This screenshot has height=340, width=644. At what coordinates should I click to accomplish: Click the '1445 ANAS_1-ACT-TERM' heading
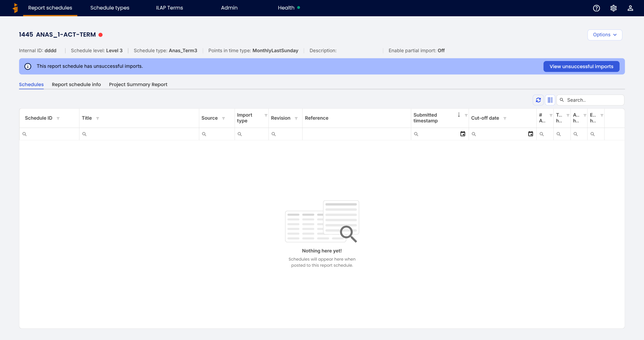click(57, 35)
